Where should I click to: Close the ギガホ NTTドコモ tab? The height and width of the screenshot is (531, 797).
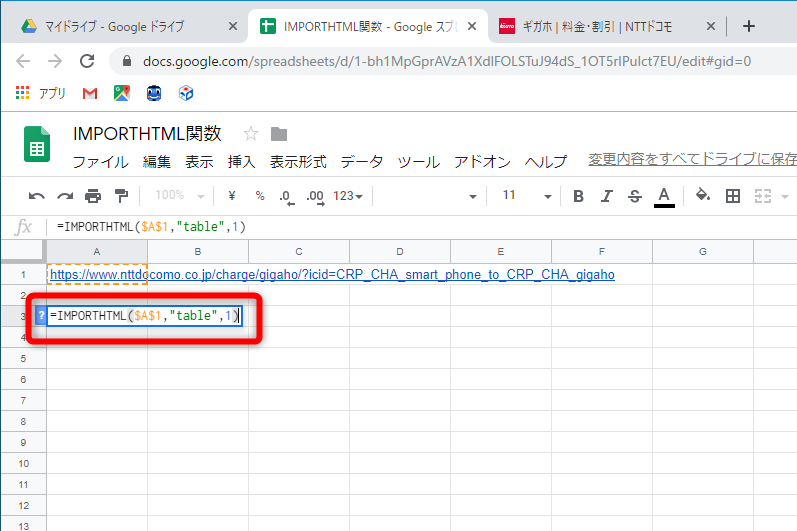click(x=711, y=26)
